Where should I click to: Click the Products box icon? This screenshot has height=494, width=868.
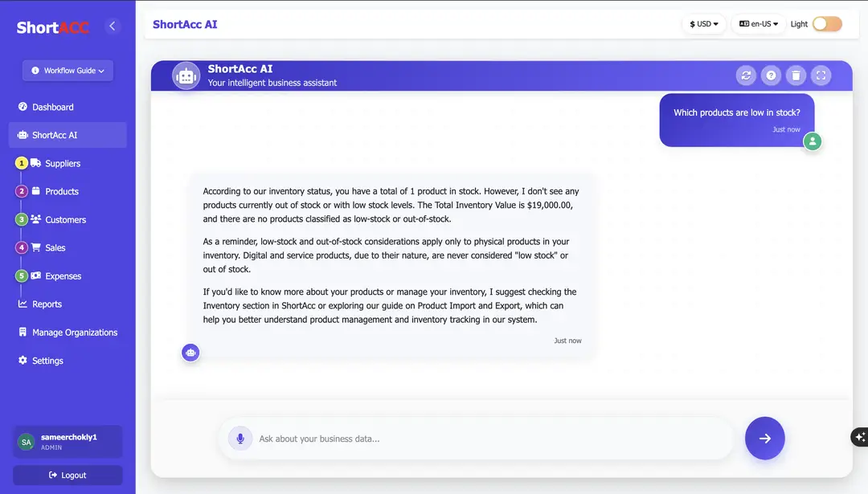(36, 191)
